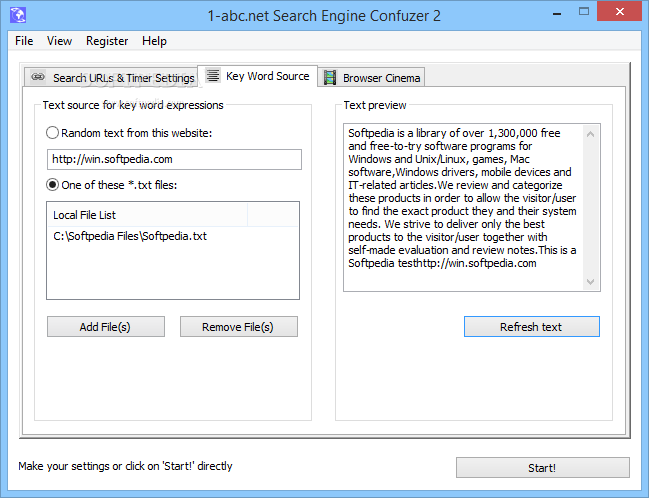Close the Search Engine Confuzer window

tap(620, 11)
